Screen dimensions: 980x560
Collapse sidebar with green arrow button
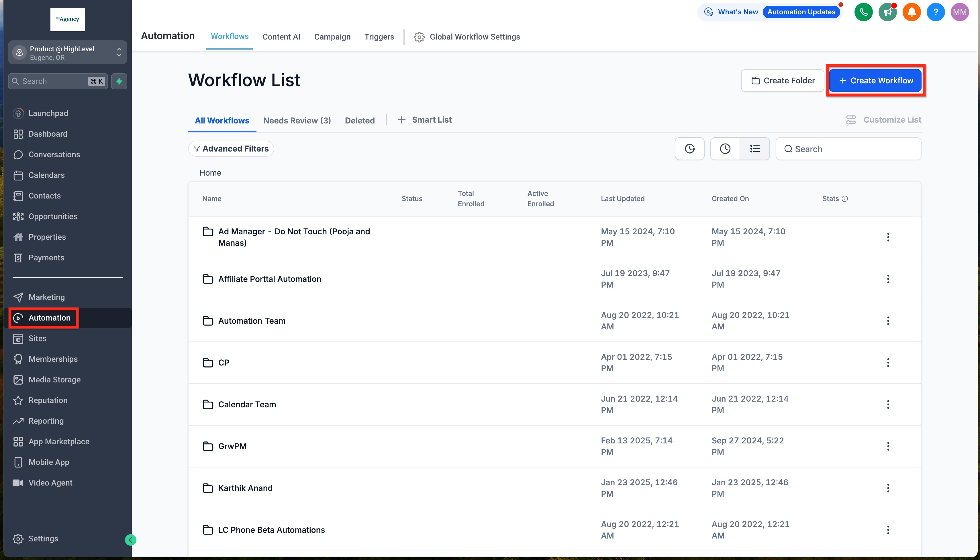pos(130,540)
